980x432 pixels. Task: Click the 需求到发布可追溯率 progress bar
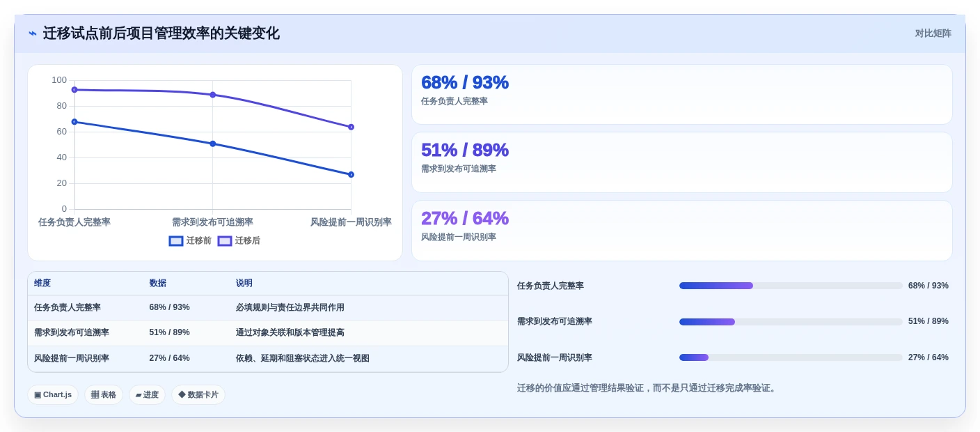[x=791, y=322]
